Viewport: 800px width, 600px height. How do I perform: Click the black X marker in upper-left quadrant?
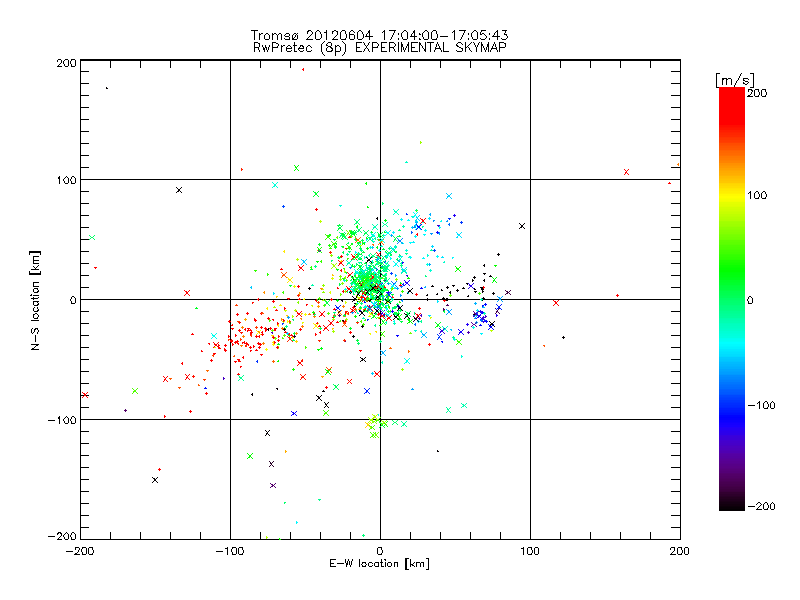pos(179,190)
